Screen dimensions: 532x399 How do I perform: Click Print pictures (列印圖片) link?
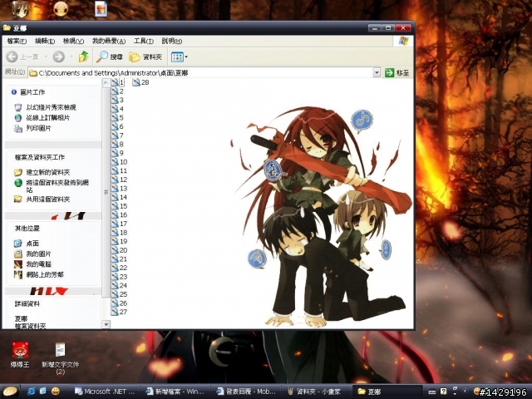[x=38, y=128]
